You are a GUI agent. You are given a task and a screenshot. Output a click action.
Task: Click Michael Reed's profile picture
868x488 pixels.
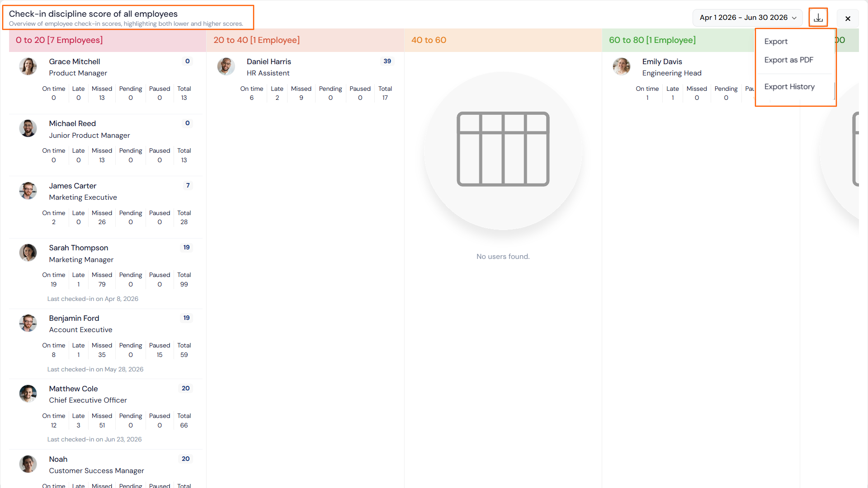28,128
